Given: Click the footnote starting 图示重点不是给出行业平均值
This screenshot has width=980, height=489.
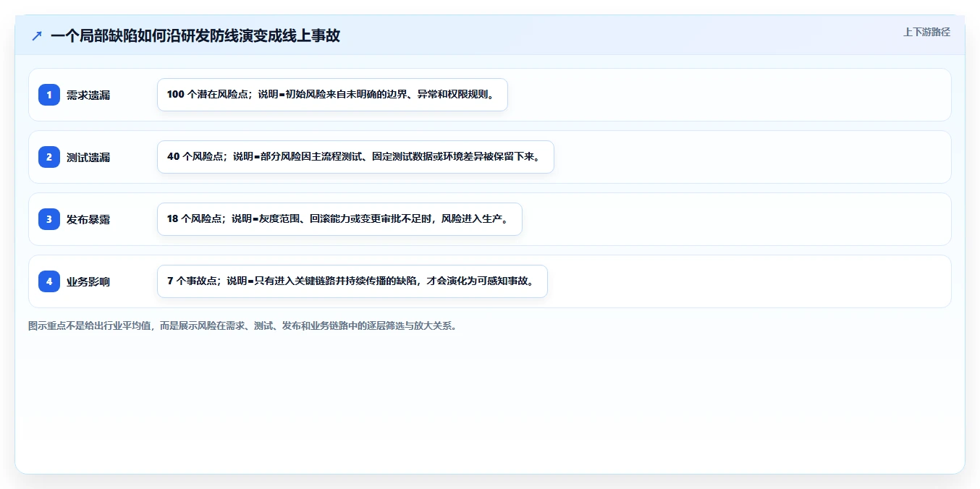Looking at the screenshot, I should click(242, 326).
